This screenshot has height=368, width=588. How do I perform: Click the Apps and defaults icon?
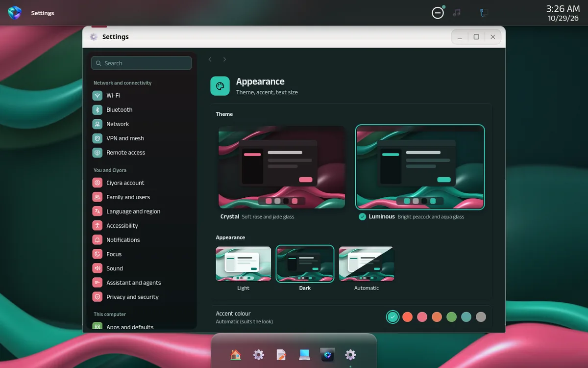pos(98,326)
